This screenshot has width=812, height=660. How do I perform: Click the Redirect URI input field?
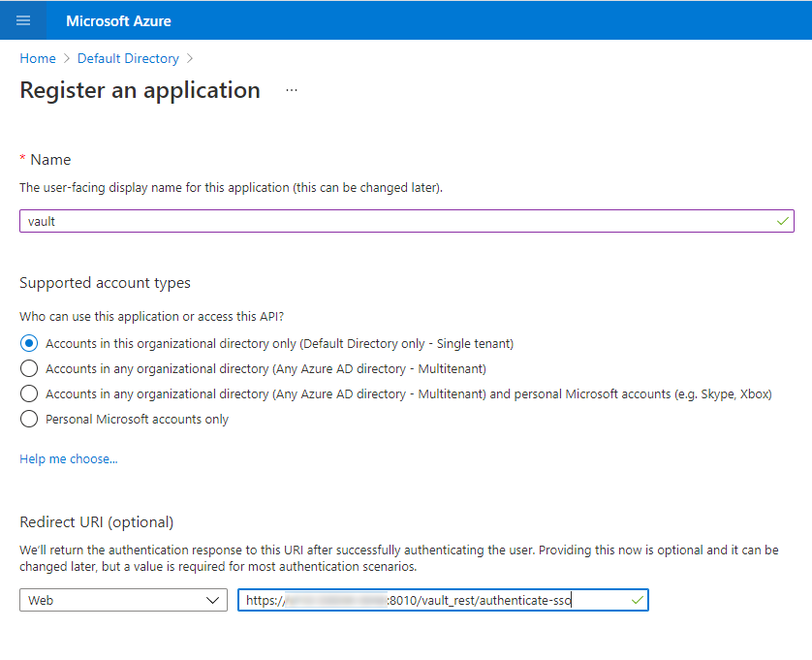[x=443, y=600]
